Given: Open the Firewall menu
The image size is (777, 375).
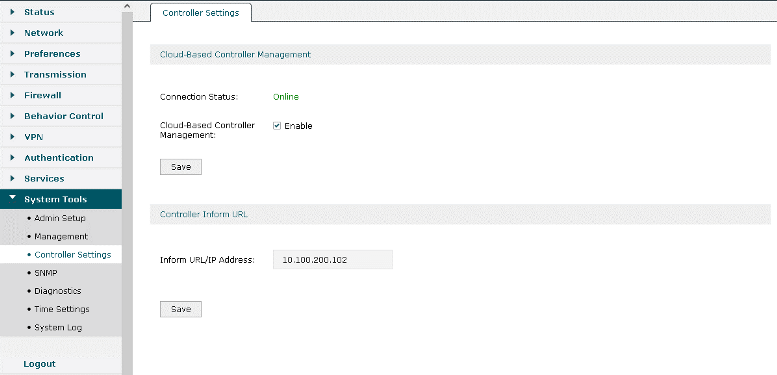Looking at the screenshot, I should click(60, 95).
